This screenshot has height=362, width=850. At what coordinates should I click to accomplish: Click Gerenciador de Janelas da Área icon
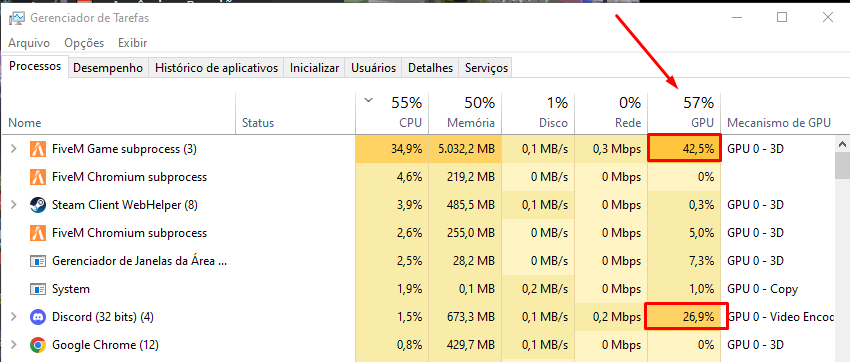[37, 261]
